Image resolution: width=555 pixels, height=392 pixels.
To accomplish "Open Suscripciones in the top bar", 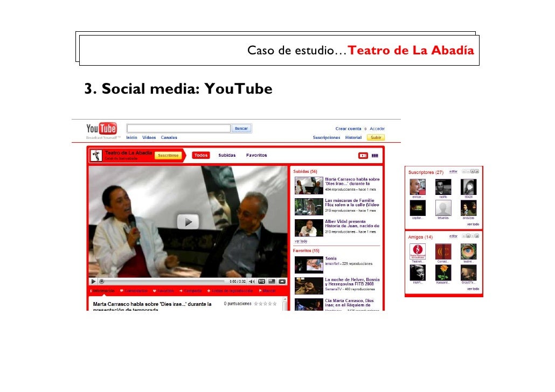I will click(327, 138).
